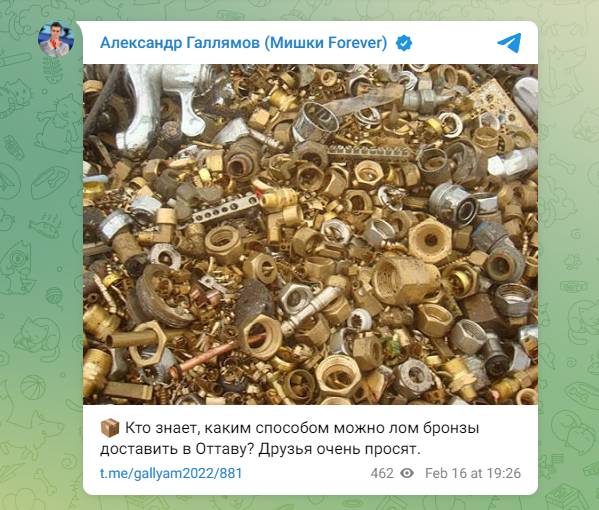Enlarge the brass scrap metal photo

[311, 234]
